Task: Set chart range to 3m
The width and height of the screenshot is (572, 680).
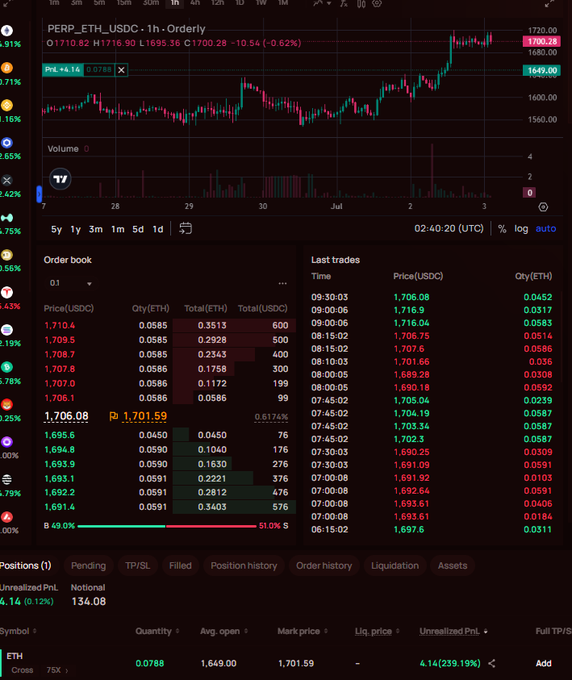Action: point(96,229)
